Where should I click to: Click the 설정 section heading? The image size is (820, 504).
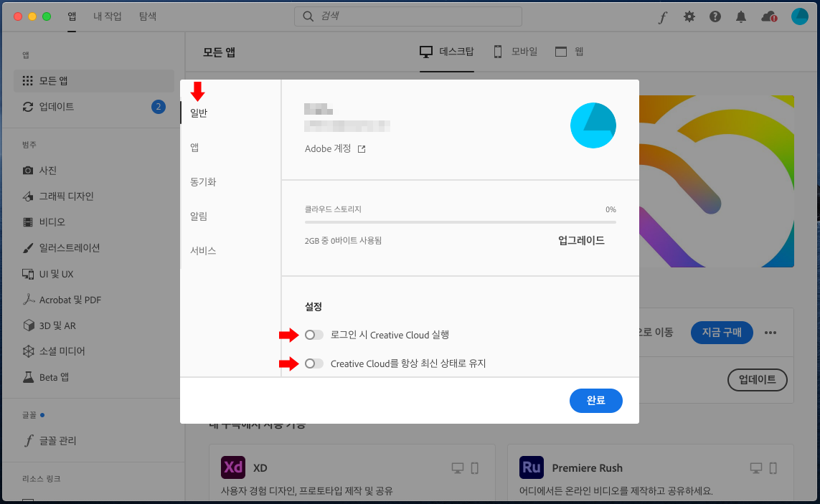(x=314, y=307)
